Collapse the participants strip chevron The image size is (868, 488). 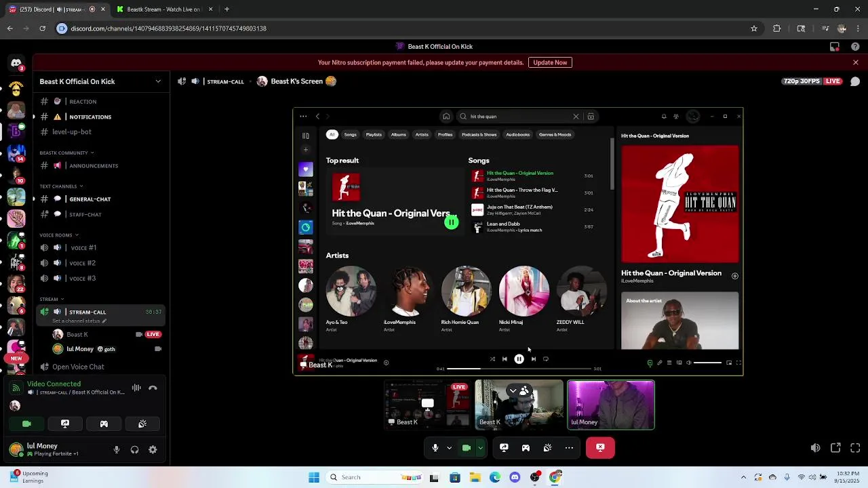[513, 391]
